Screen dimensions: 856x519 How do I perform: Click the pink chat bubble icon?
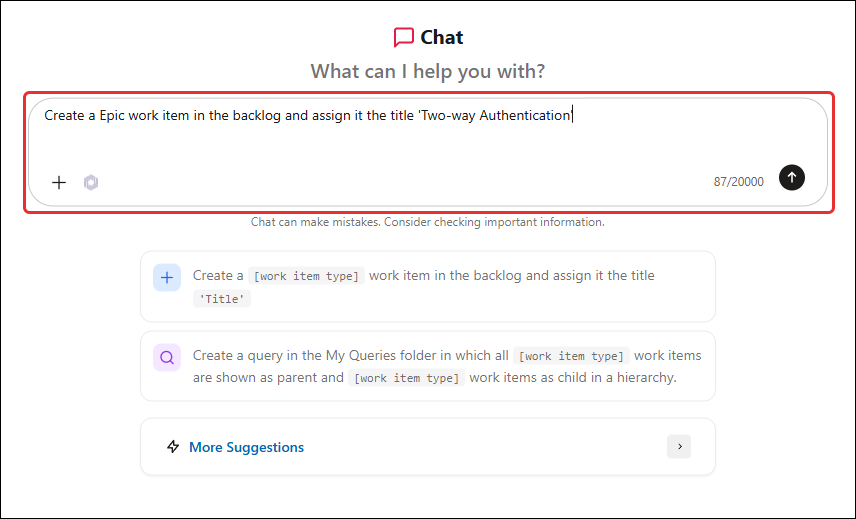tap(403, 38)
